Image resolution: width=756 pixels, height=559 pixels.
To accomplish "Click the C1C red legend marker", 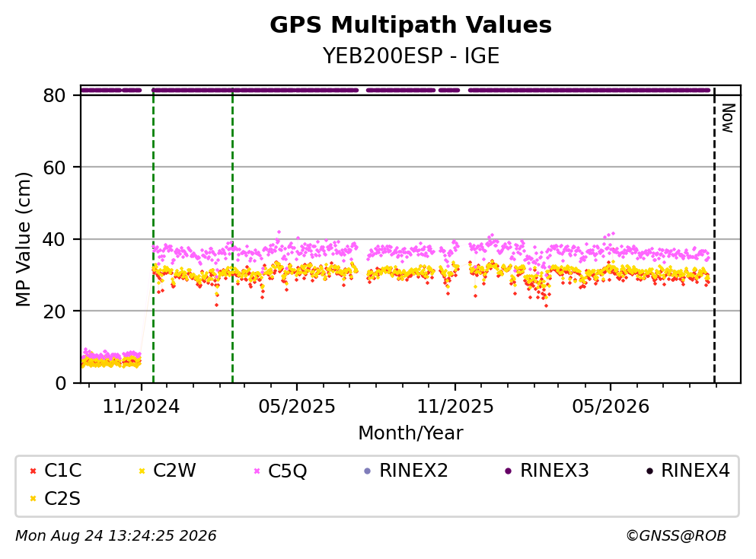I will (33, 471).
